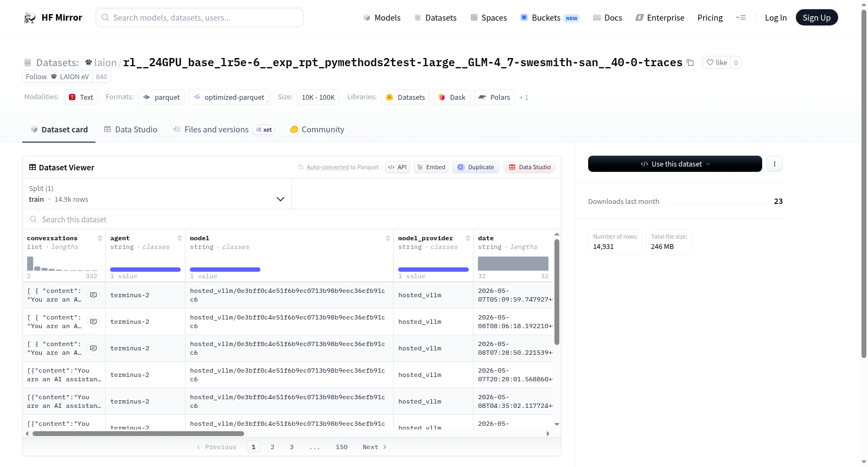Open Models in the top navigation

(382, 17)
